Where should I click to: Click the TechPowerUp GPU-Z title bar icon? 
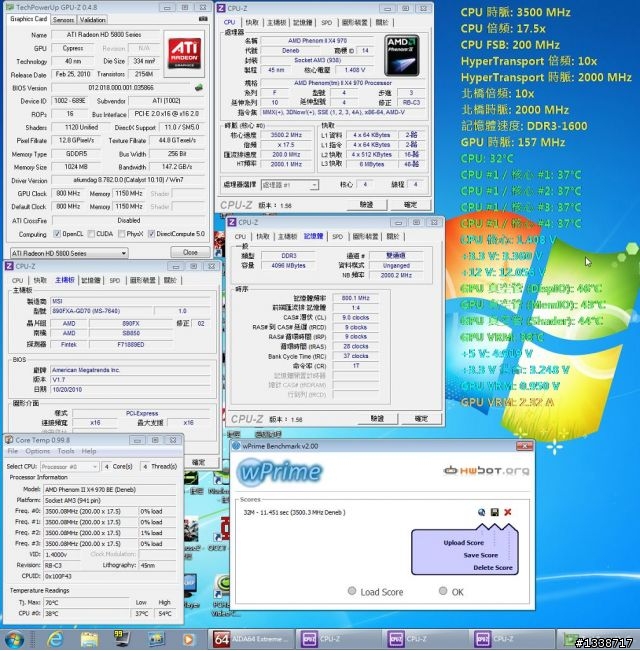point(10,7)
